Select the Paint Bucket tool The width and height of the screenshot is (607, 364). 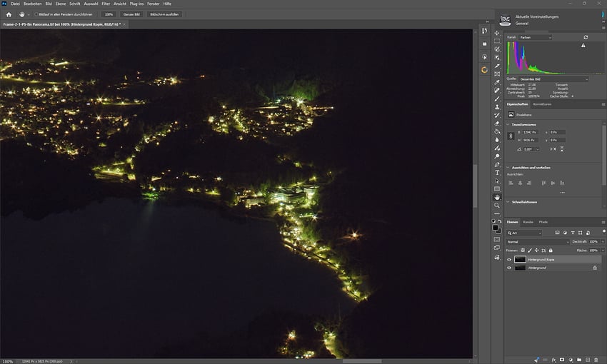coord(497,131)
